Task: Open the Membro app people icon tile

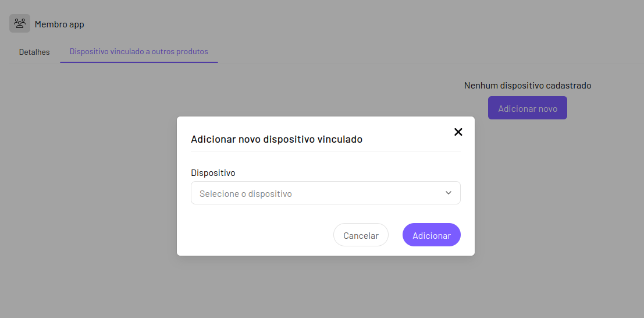Action: click(20, 23)
